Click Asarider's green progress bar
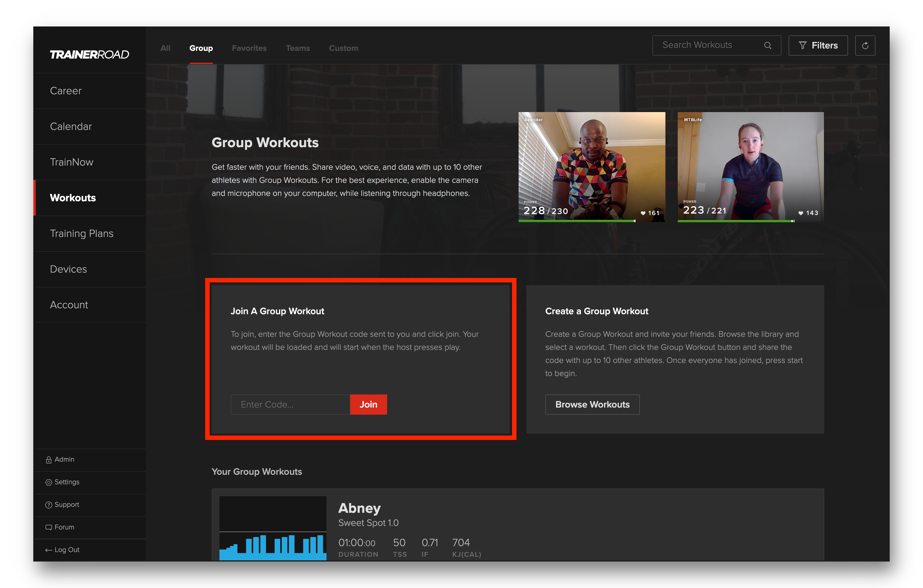Screen dimensions: 923x588 click(x=577, y=221)
